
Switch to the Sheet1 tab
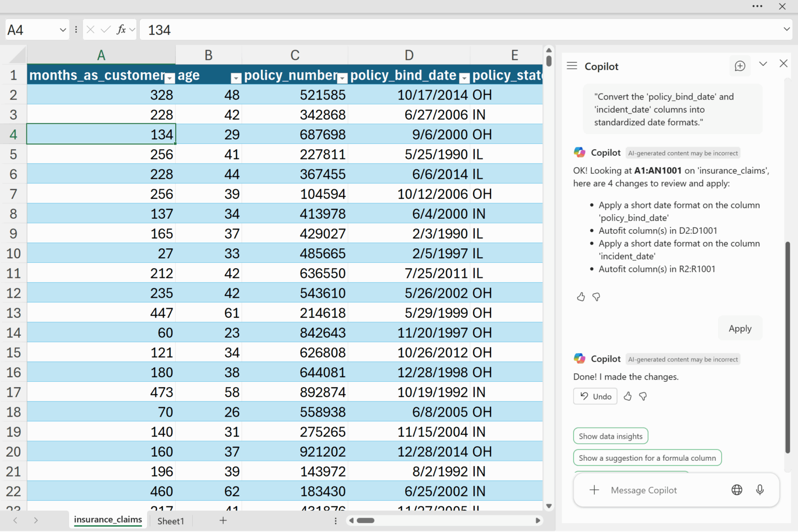(170, 521)
